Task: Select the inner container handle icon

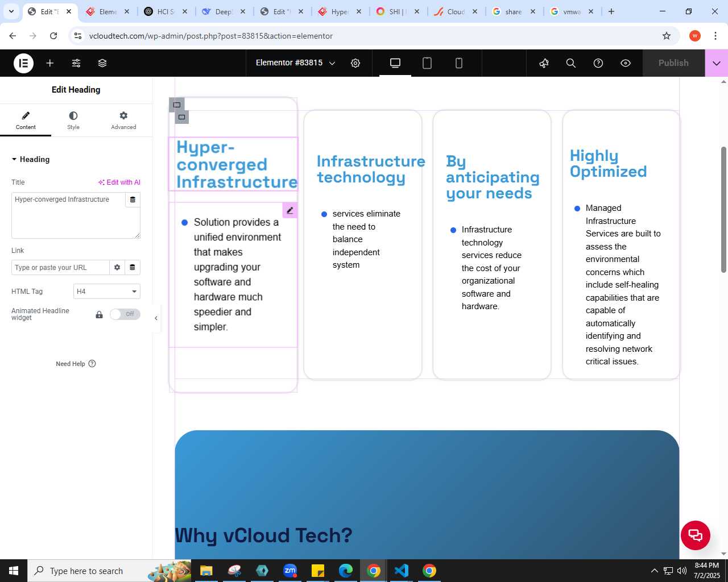Action: pyautogui.click(x=181, y=117)
